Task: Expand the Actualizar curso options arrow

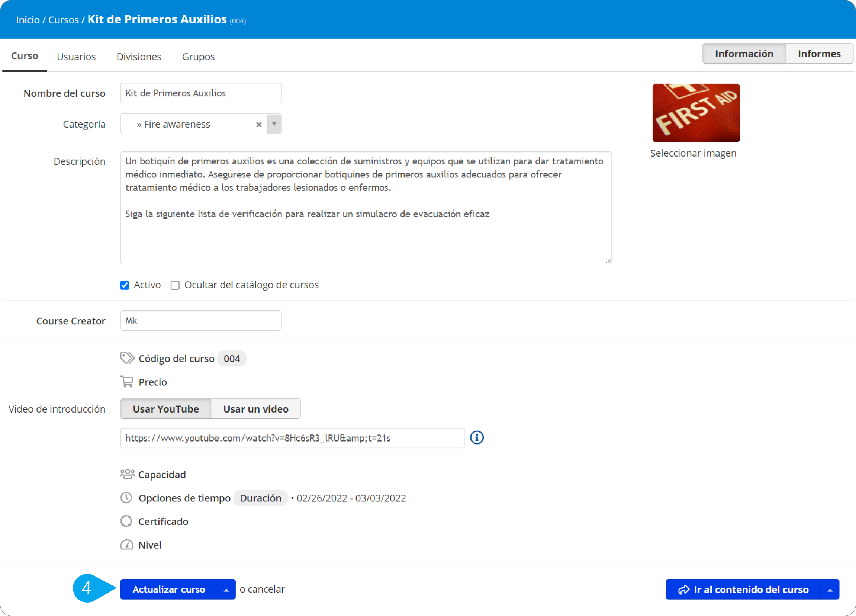Action: [x=226, y=590]
